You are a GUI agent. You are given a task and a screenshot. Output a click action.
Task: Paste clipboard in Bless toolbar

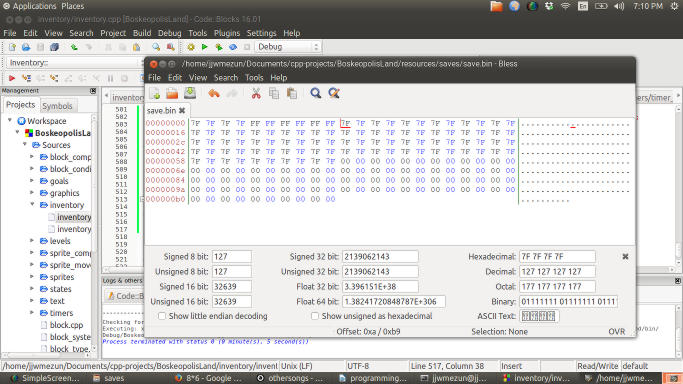292,93
